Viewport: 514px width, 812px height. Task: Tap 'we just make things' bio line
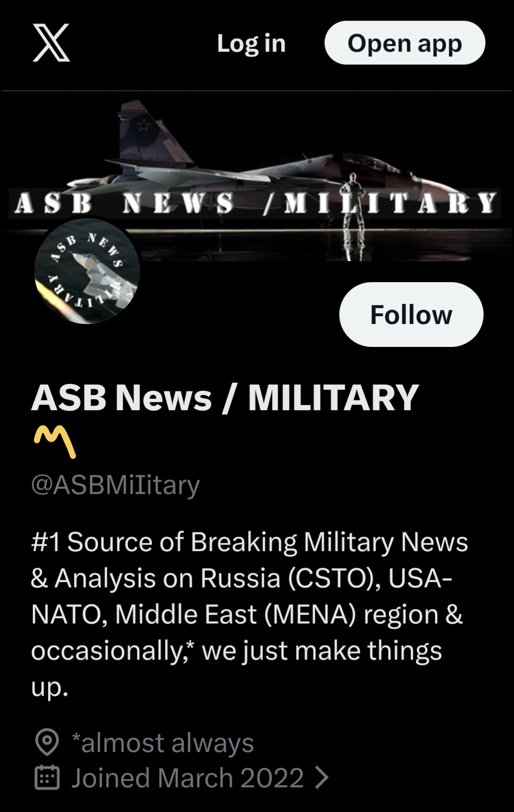pyautogui.click(x=322, y=650)
